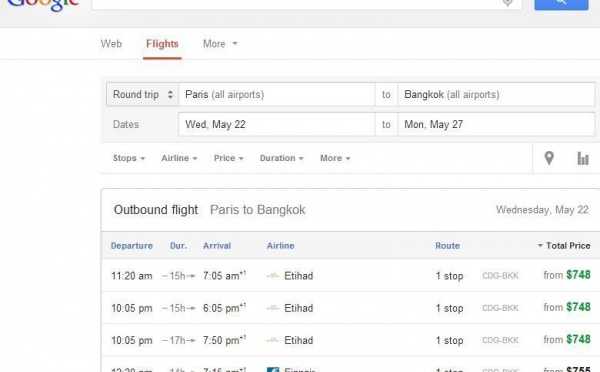Screen dimensions: 600x372
Task: Click the microphone voice search icon
Action: pyautogui.click(x=507, y=3)
